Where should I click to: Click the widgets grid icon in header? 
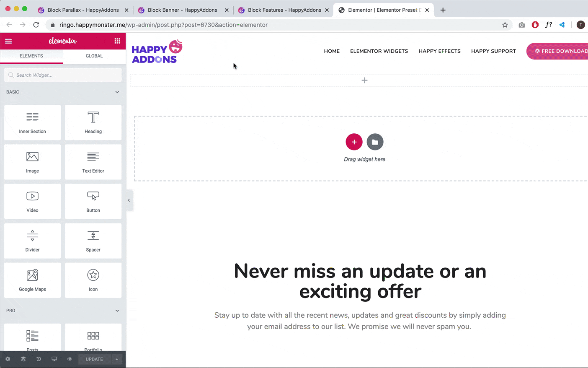click(x=117, y=41)
